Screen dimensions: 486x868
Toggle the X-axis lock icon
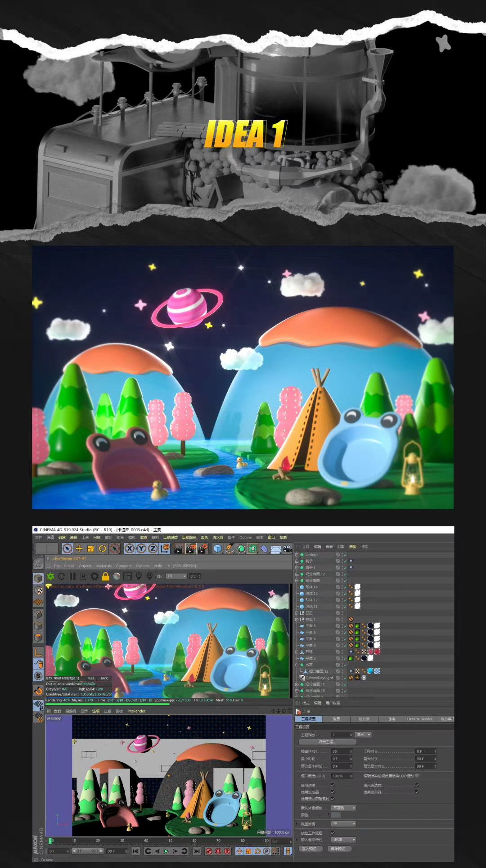[x=130, y=548]
